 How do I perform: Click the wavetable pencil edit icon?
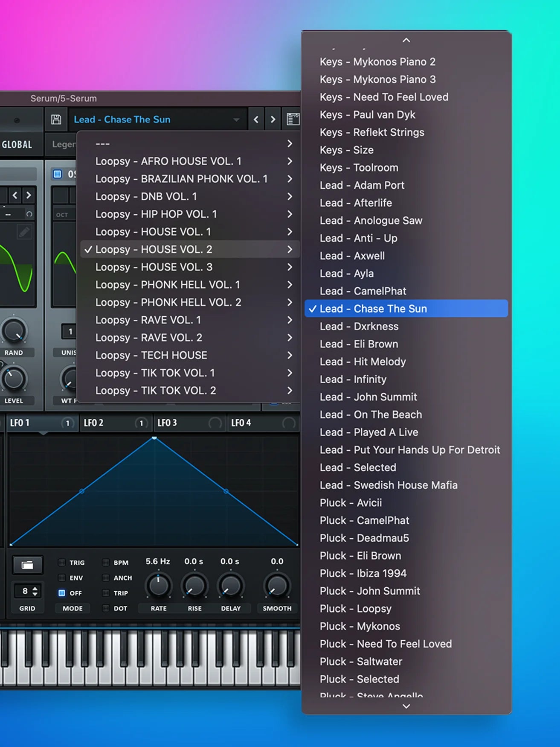pyautogui.click(x=24, y=232)
